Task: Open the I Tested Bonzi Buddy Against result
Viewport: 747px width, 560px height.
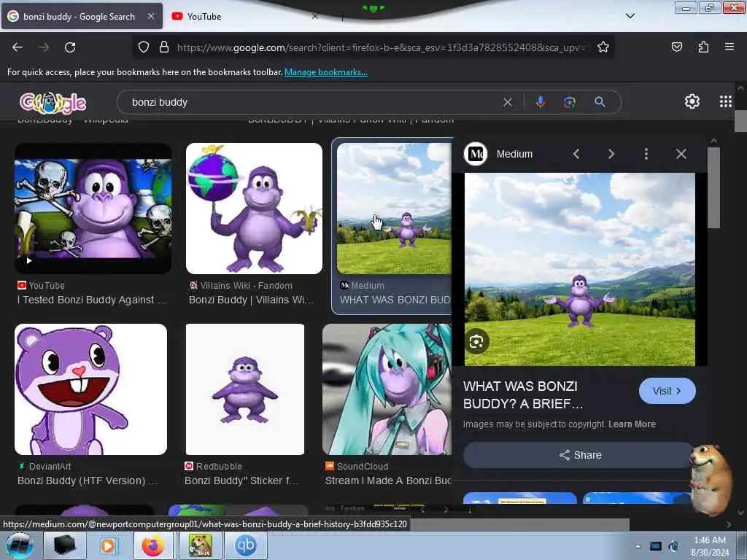Action: (x=92, y=300)
